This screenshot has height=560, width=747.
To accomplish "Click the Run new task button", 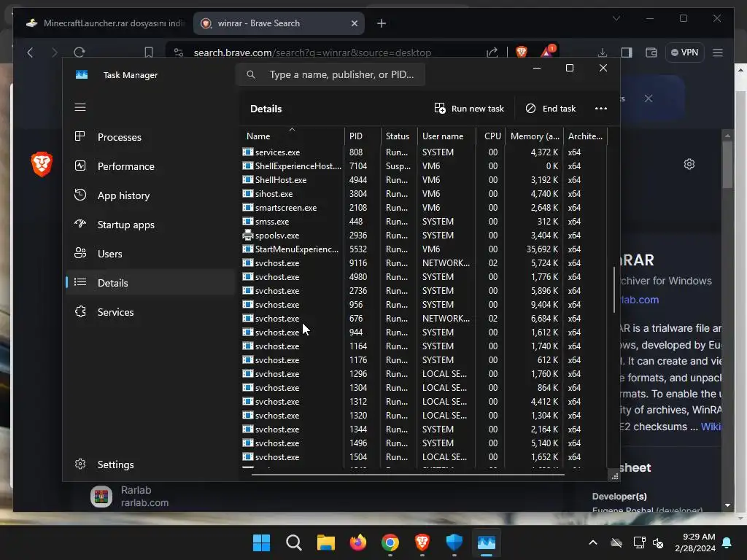I will coord(469,109).
